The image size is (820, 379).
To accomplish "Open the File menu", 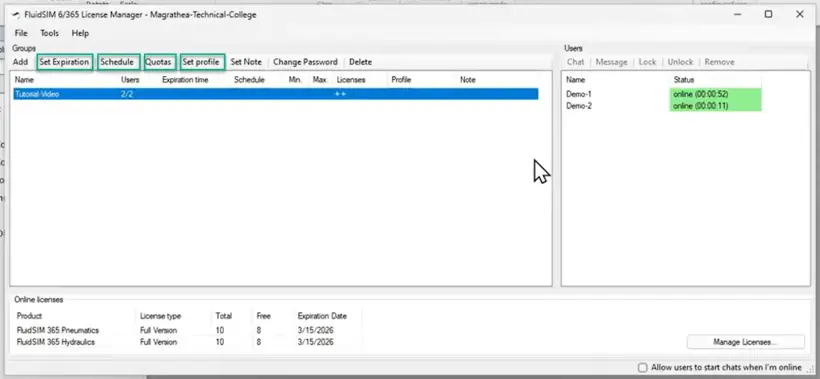I will point(21,33).
